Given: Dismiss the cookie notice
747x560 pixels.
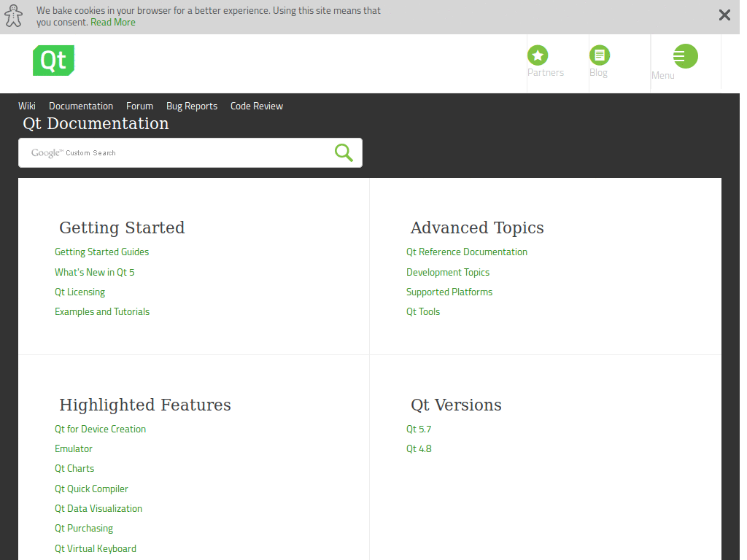Looking at the screenshot, I should [x=724, y=15].
